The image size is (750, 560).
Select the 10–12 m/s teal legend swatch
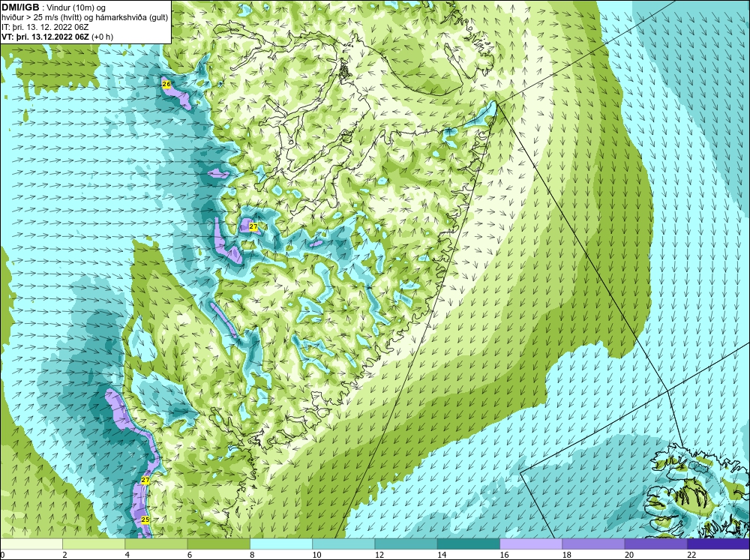tap(343, 544)
